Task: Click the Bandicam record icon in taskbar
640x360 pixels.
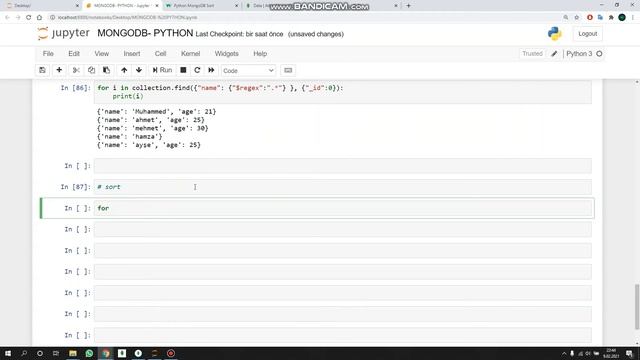Action: tap(171, 353)
